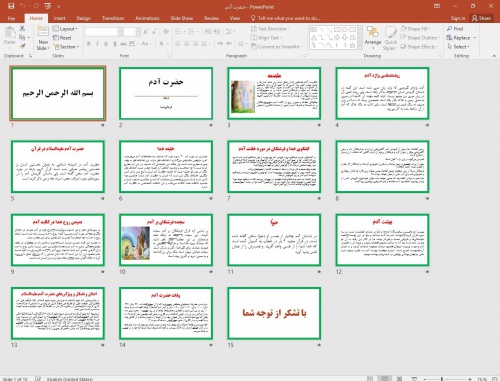Click Find in Editing group
Viewport: 500px width, 381px height.
(455, 29)
